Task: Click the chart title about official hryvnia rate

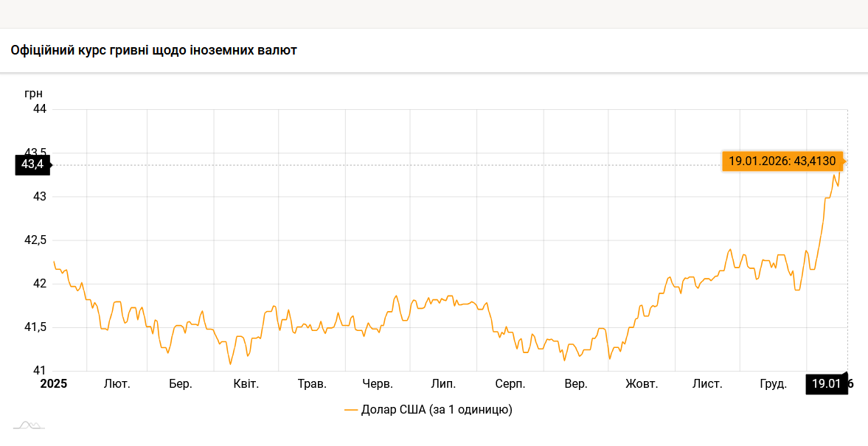Action: [154, 50]
